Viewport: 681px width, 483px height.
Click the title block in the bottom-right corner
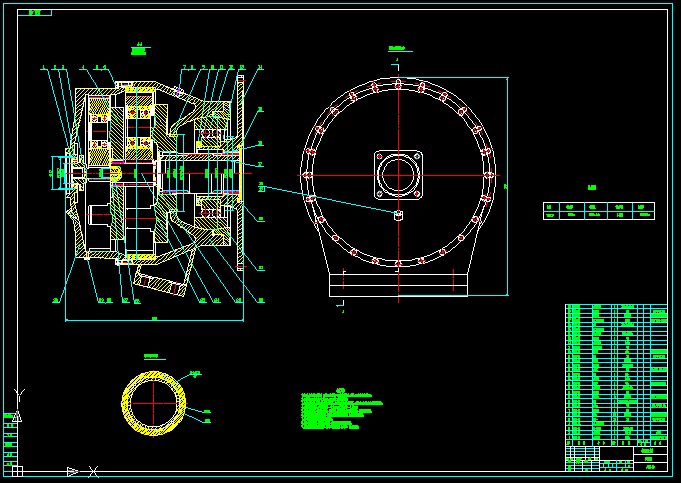pyautogui.click(x=616, y=459)
